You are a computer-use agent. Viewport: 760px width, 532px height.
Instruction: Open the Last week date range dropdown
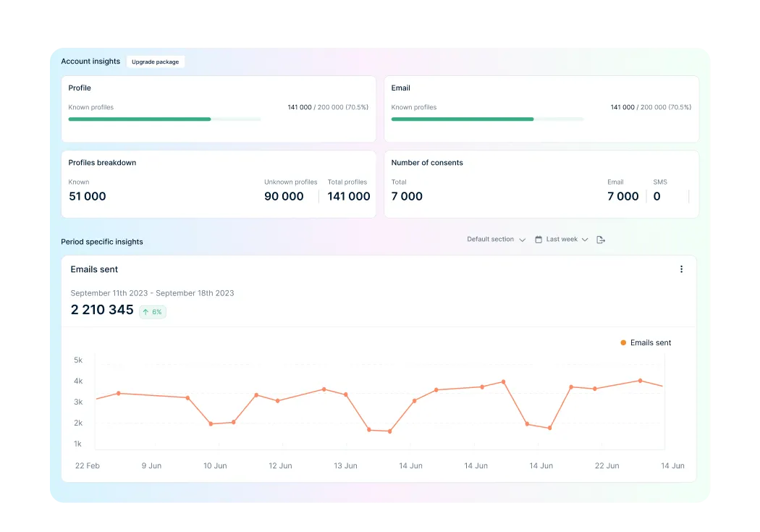567,240
